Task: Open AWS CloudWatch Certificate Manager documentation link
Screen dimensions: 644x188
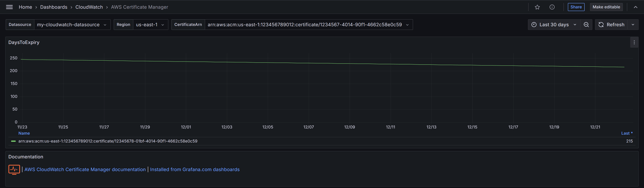Action: coord(85,170)
